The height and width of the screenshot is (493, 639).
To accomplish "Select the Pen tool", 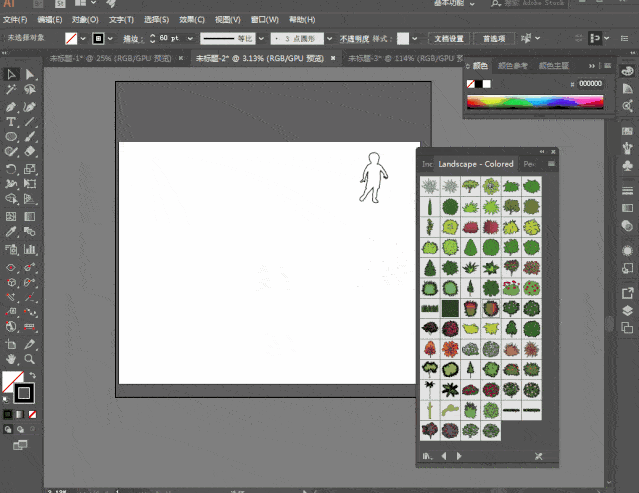I will (x=11, y=106).
